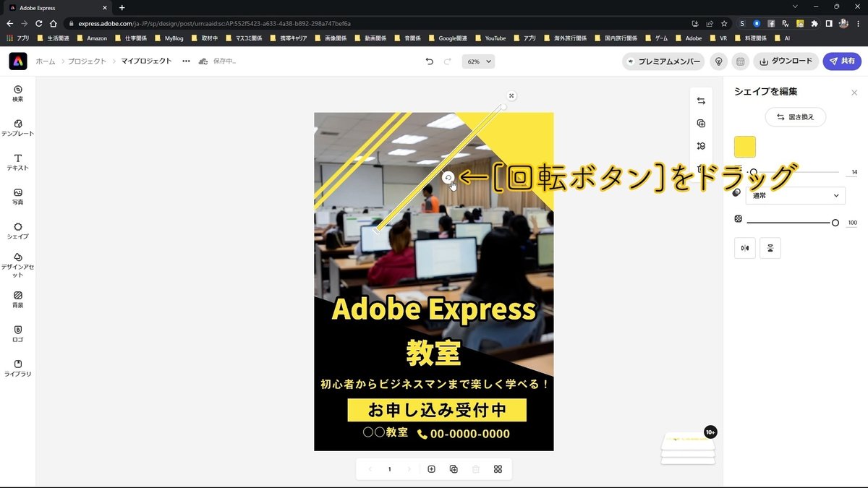The height and width of the screenshot is (488, 868).
Task: Edit the opacity value 100
Action: [852, 223]
